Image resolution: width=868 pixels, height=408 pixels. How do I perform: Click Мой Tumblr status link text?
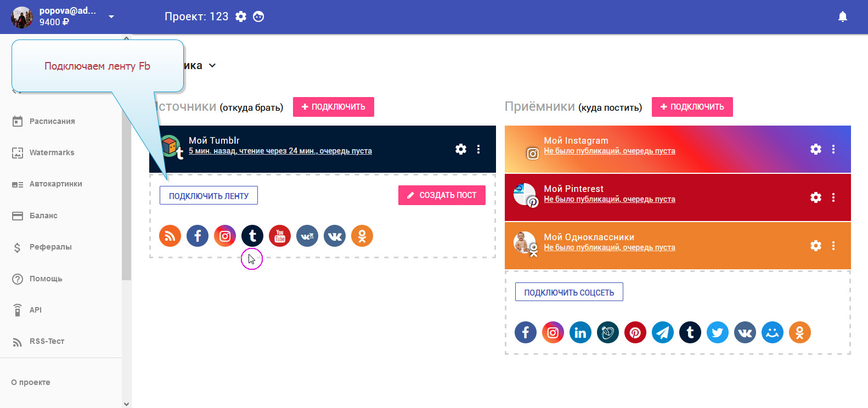[280, 151]
